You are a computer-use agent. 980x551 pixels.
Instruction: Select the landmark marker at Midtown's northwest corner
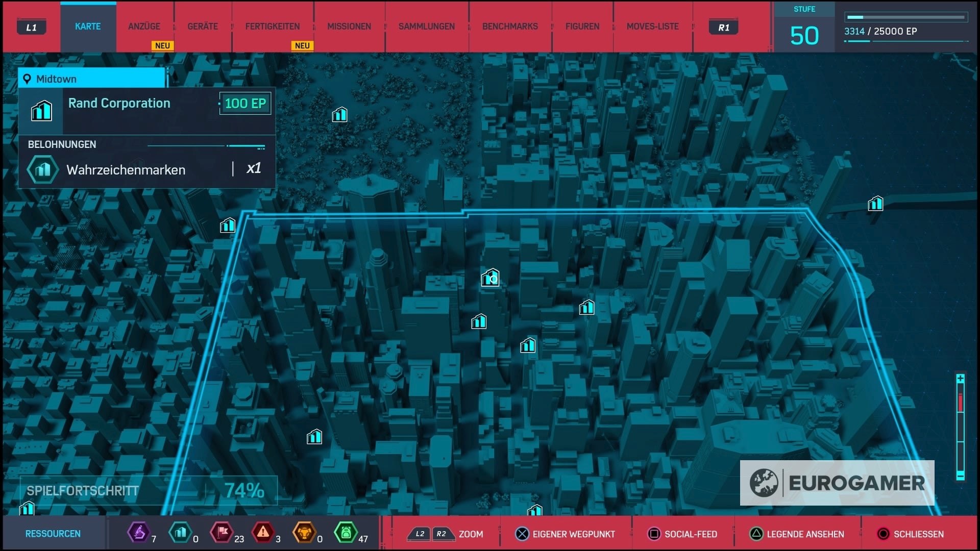[x=228, y=225]
